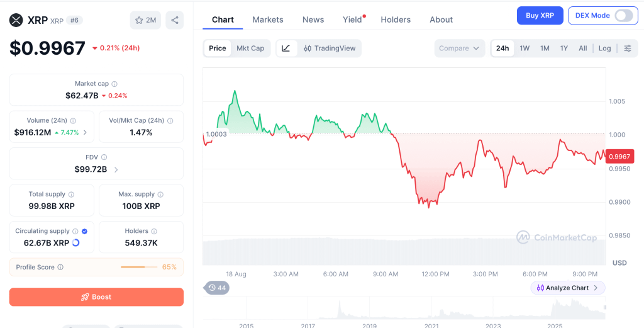The height and width of the screenshot is (328, 644).
Task: Select the line chart view icon
Action: [286, 48]
